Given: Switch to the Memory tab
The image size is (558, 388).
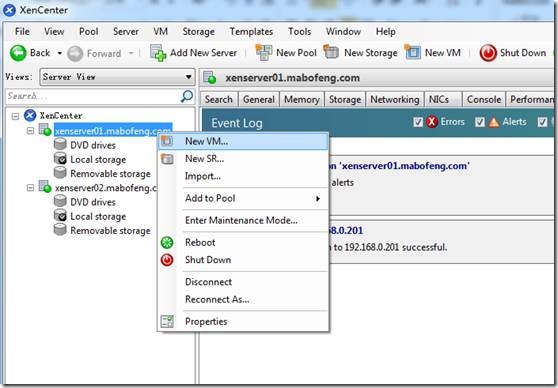Looking at the screenshot, I should (302, 99).
